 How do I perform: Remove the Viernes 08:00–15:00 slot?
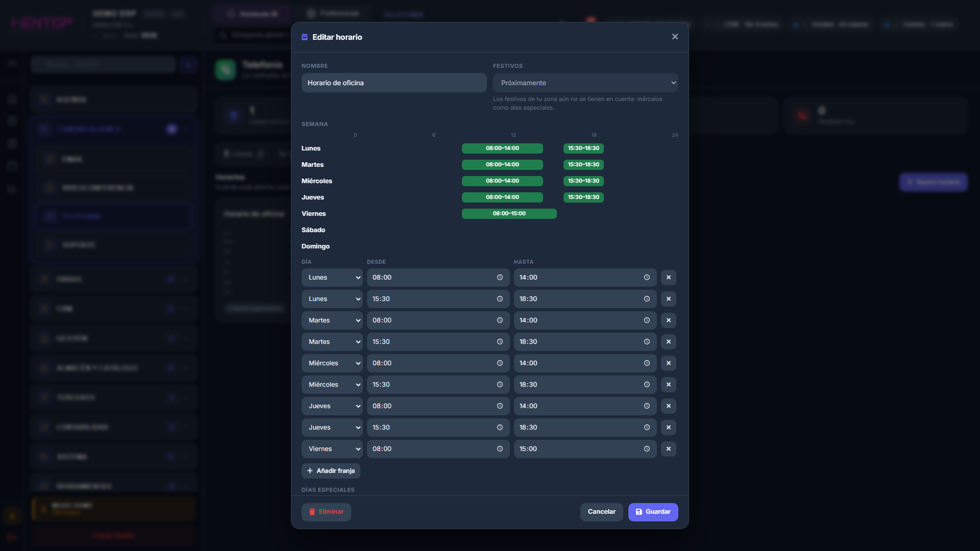[x=668, y=449]
